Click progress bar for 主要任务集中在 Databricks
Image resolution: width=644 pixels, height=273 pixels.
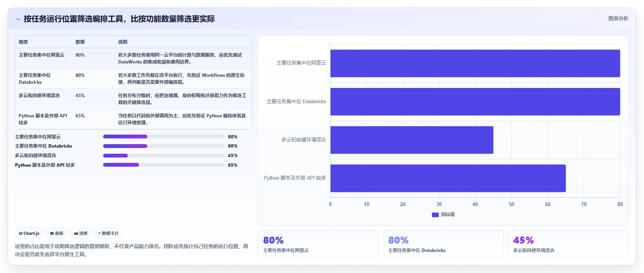(164, 146)
